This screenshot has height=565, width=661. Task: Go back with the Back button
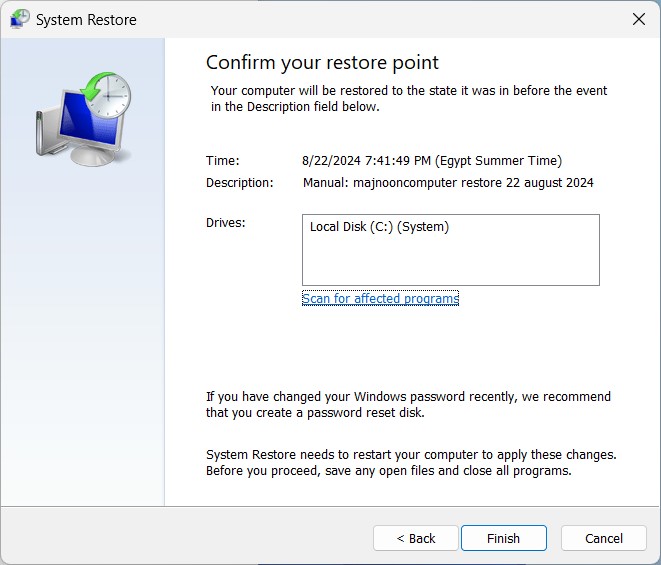[415, 538]
